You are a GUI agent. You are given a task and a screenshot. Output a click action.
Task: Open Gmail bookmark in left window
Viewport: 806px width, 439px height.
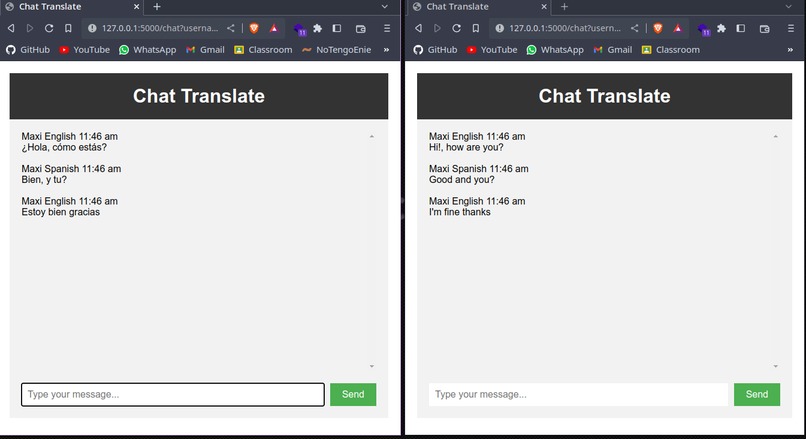(205, 50)
